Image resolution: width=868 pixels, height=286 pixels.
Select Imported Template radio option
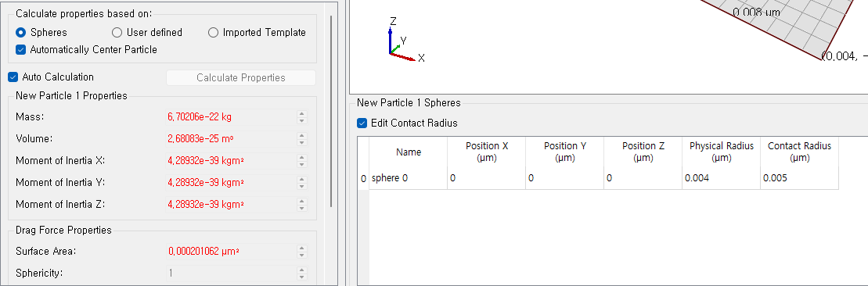click(x=213, y=33)
